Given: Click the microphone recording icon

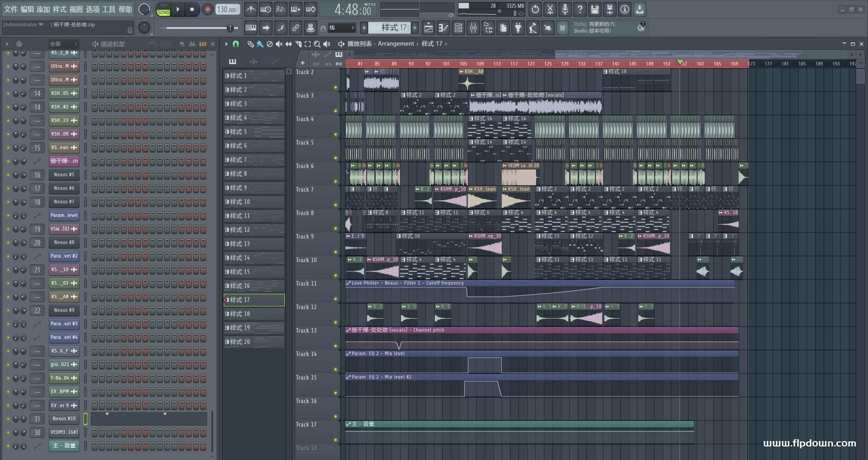Looking at the screenshot, I should coord(565,9).
